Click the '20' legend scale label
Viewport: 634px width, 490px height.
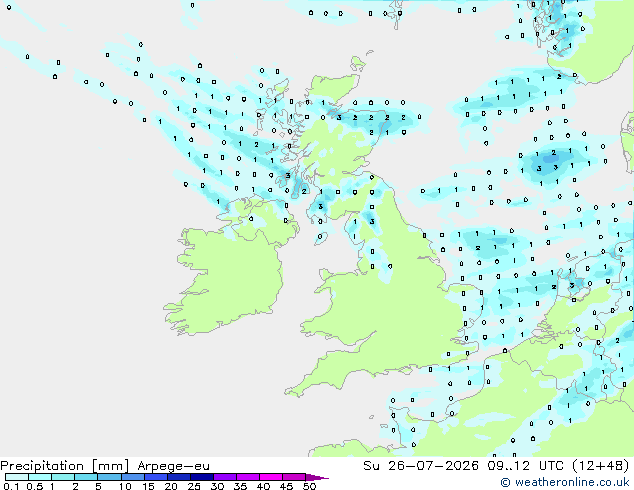(x=171, y=486)
